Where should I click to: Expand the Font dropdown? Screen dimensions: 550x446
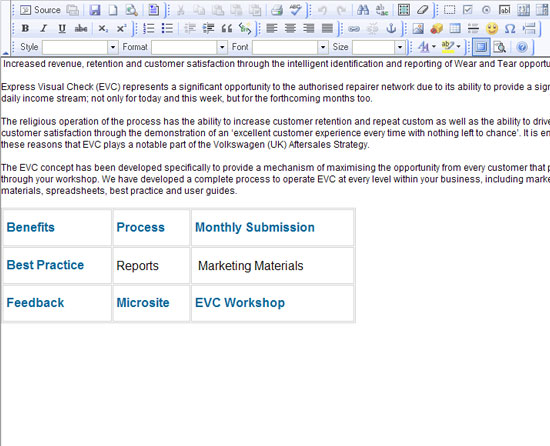(323, 47)
